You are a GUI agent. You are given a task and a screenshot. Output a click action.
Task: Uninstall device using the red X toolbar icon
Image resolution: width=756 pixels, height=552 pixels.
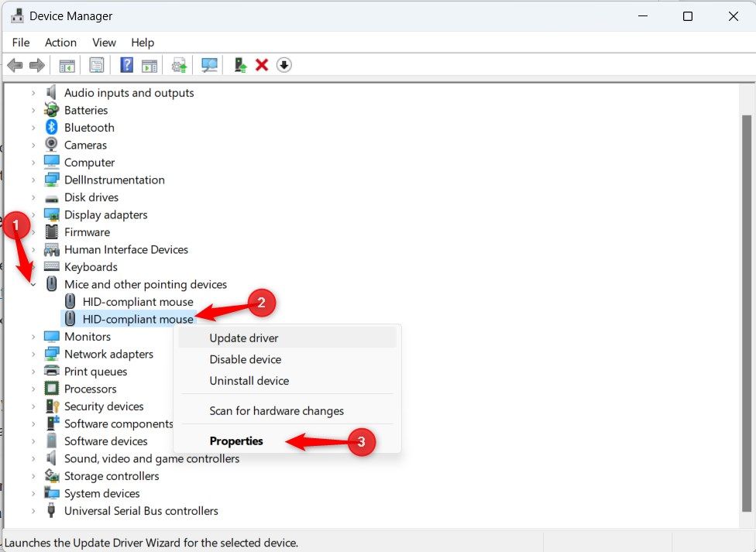[x=261, y=65]
